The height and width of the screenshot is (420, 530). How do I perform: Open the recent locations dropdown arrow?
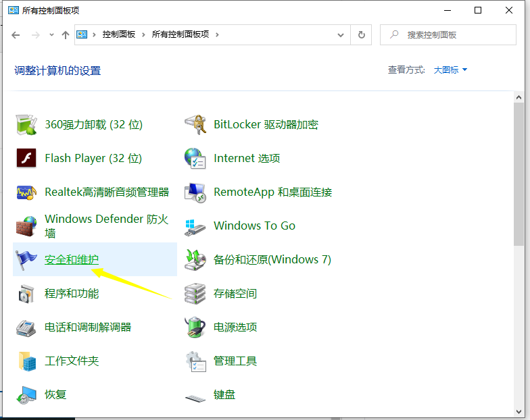coord(51,34)
